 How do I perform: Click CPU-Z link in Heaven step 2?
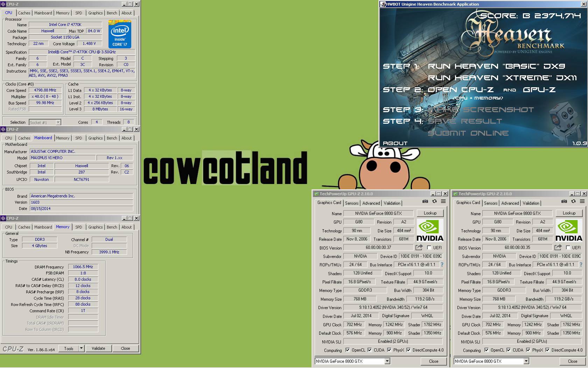[x=461, y=90]
